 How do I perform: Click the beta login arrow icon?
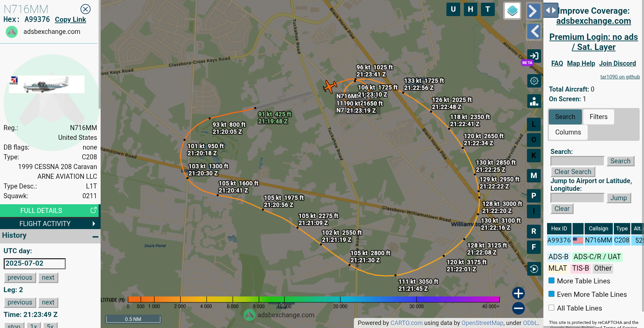click(x=534, y=56)
